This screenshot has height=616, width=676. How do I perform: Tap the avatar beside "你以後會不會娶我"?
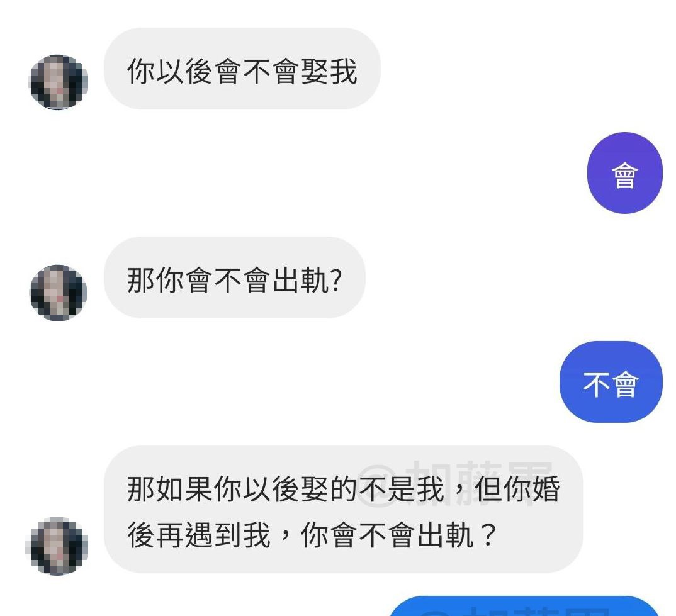(x=58, y=82)
